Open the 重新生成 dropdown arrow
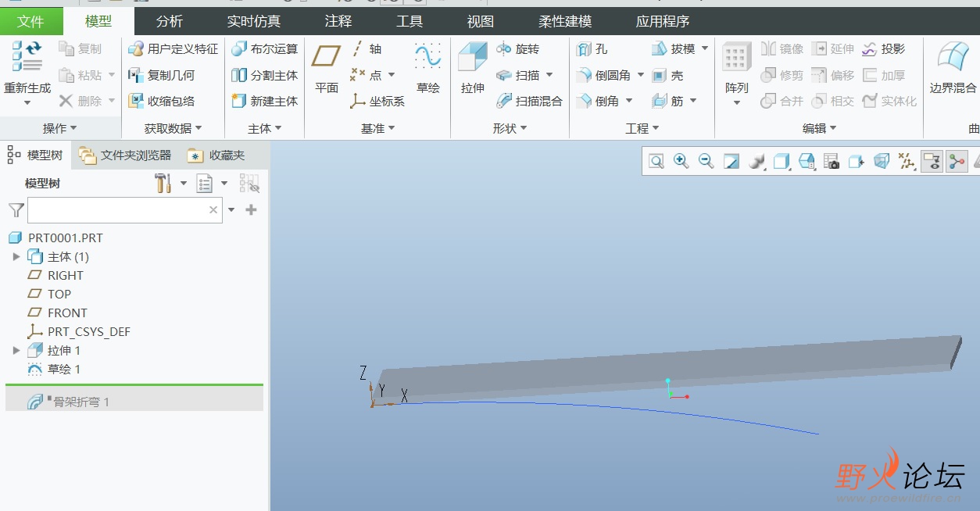 point(27,103)
